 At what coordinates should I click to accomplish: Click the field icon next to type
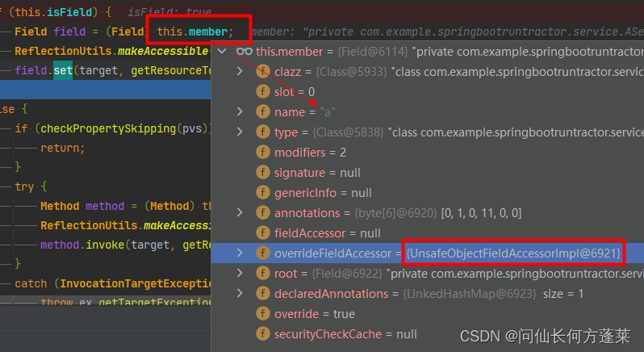(x=263, y=132)
